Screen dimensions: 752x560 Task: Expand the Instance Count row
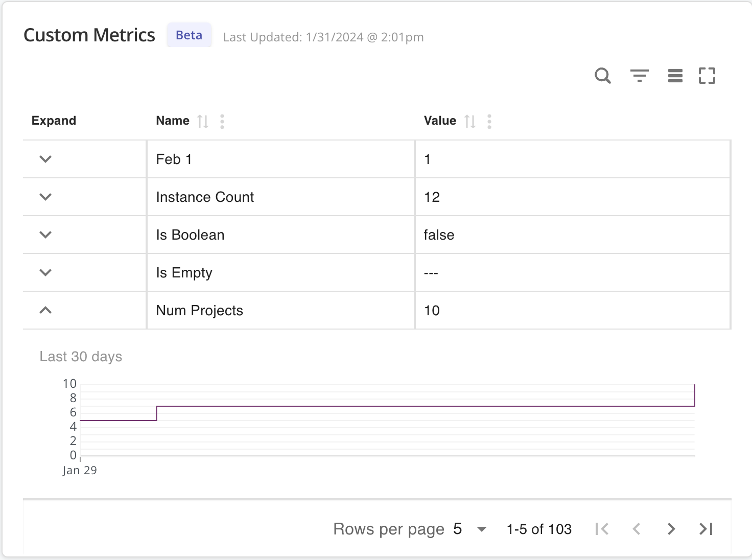click(45, 197)
